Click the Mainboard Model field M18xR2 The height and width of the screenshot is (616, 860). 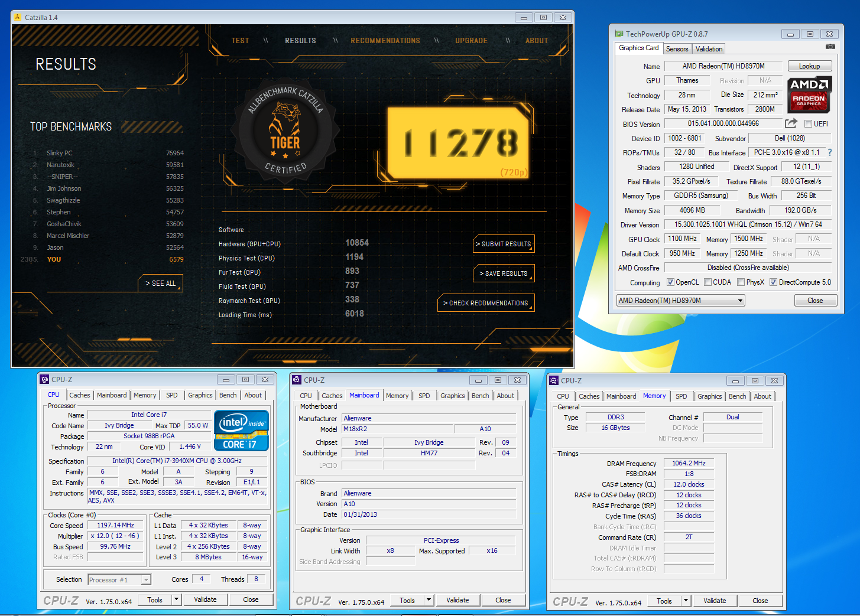[x=398, y=429]
